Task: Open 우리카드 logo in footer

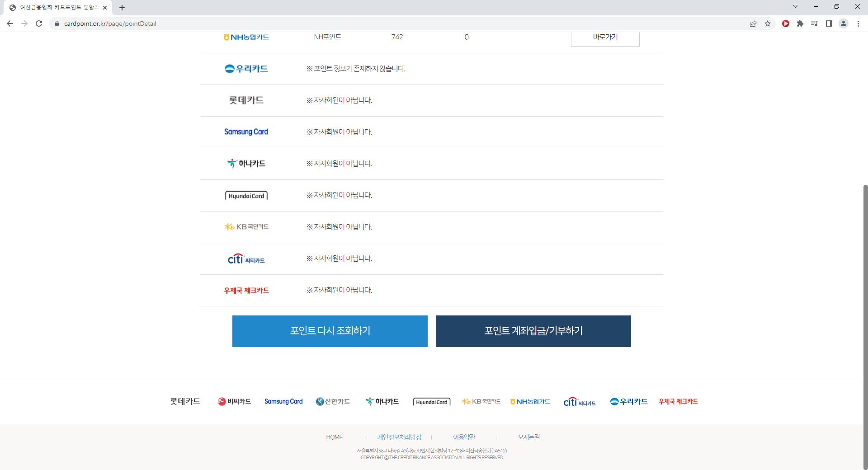Action: [x=629, y=401]
